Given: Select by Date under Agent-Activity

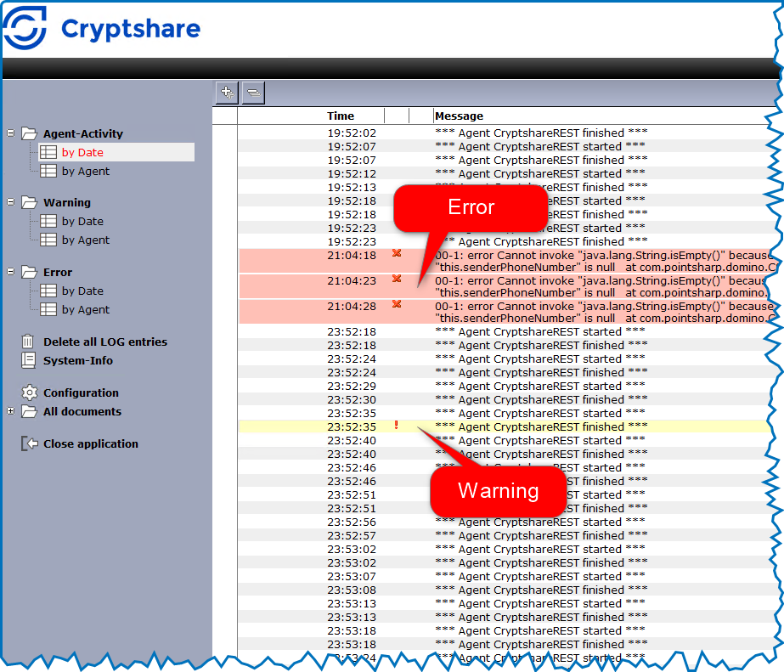Looking at the screenshot, I should click(82, 152).
